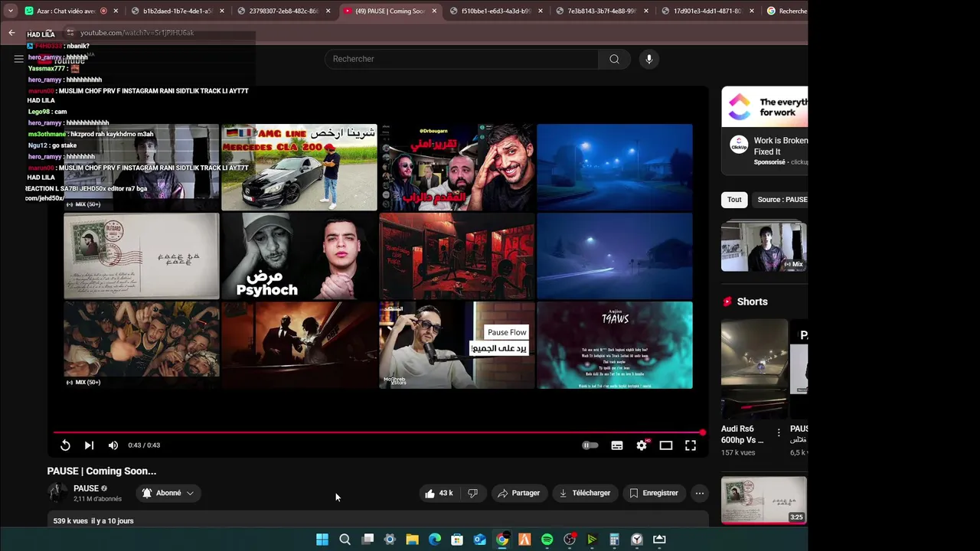Viewport: 980px width, 551px height.
Task: Open the Windows Start menu
Action: [322, 540]
